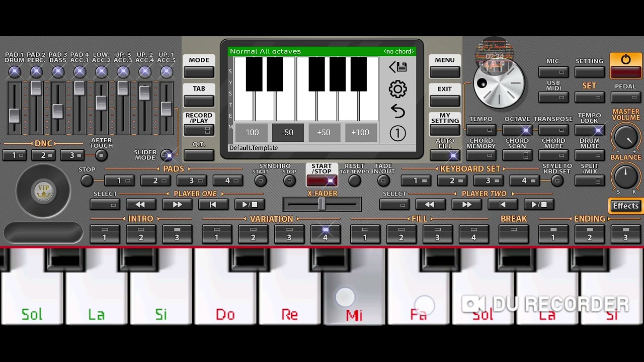The height and width of the screenshot is (362, 644).
Task: Click the save-template icon in the display
Action: [397, 67]
